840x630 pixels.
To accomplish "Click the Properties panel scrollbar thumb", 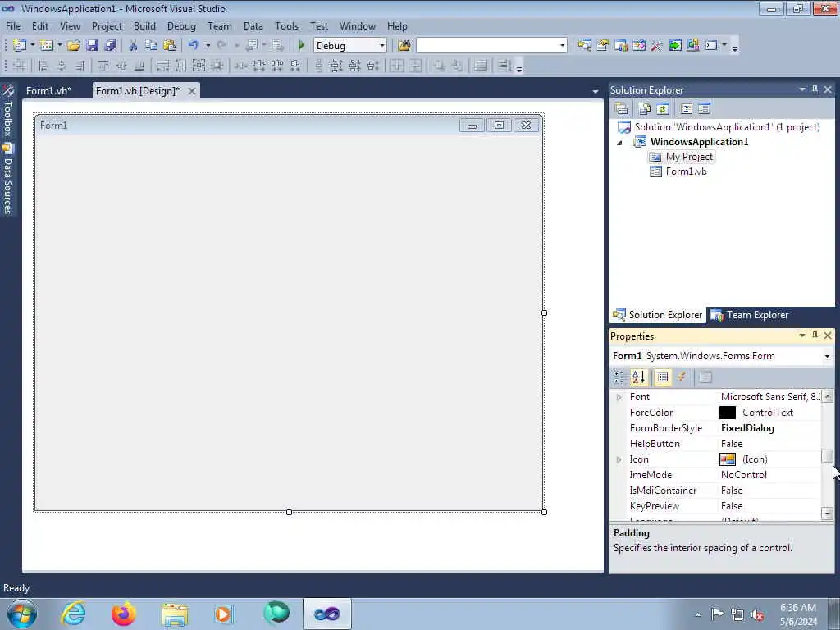I will (x=827, y=456).
